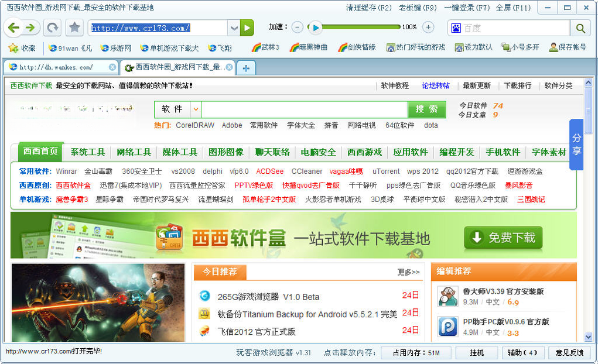Click the acceleration play button
Viewport: 598px width, 364px height.
[x=315, y=27]
